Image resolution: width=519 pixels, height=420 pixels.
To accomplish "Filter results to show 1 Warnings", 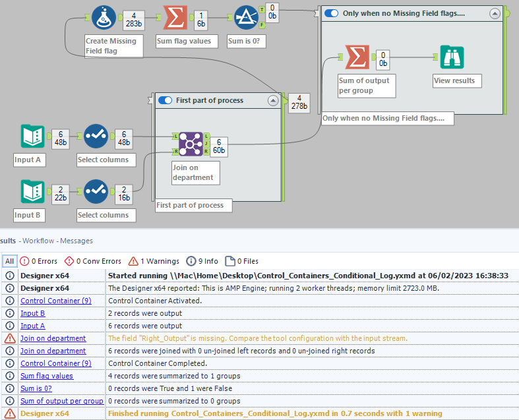I will point(156,260).
